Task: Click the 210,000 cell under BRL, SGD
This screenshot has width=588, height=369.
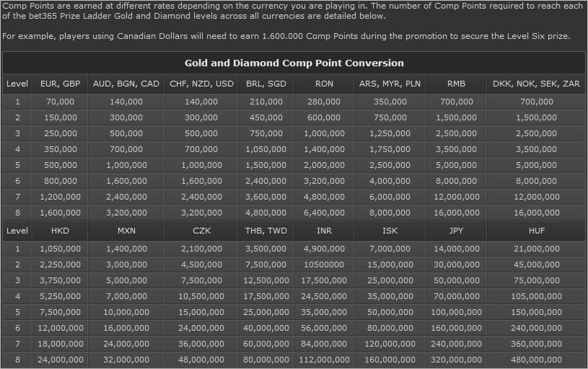Action: click(266, 102)
